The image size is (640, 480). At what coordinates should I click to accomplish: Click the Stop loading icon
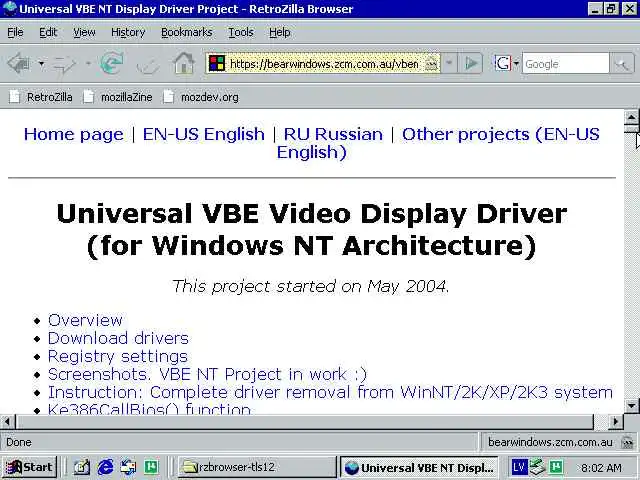point(148,64)
